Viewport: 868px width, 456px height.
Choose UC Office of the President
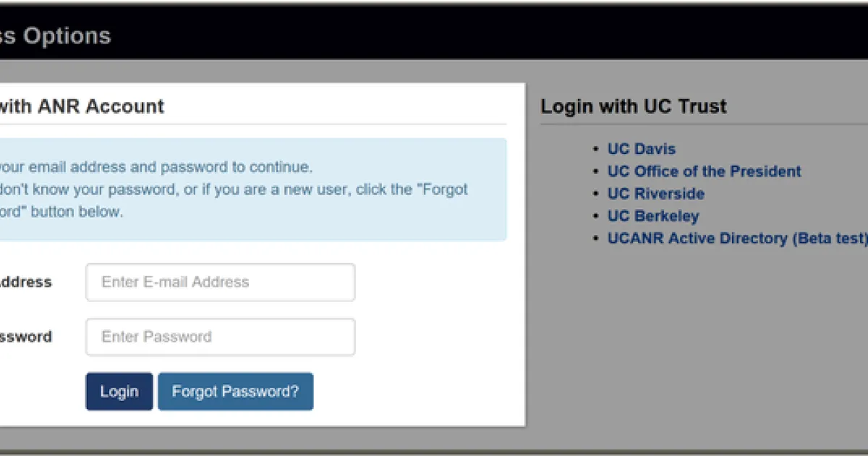pyautogui.click(x=704, y=172)
